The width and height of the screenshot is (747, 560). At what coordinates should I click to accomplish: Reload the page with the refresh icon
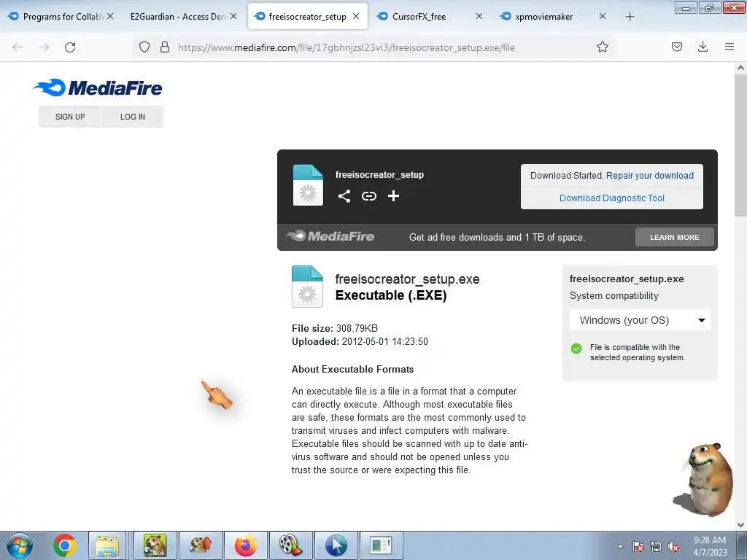[x=70, y=47]
